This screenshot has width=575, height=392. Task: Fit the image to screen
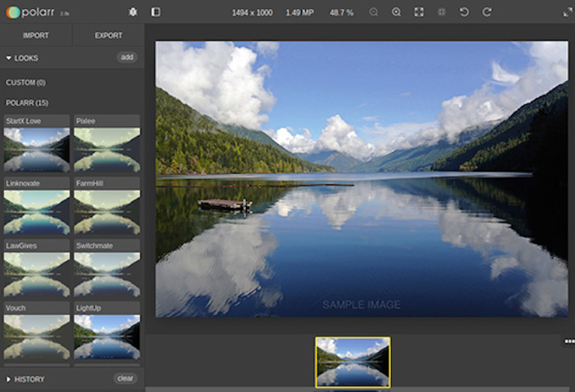click(419, 12)
